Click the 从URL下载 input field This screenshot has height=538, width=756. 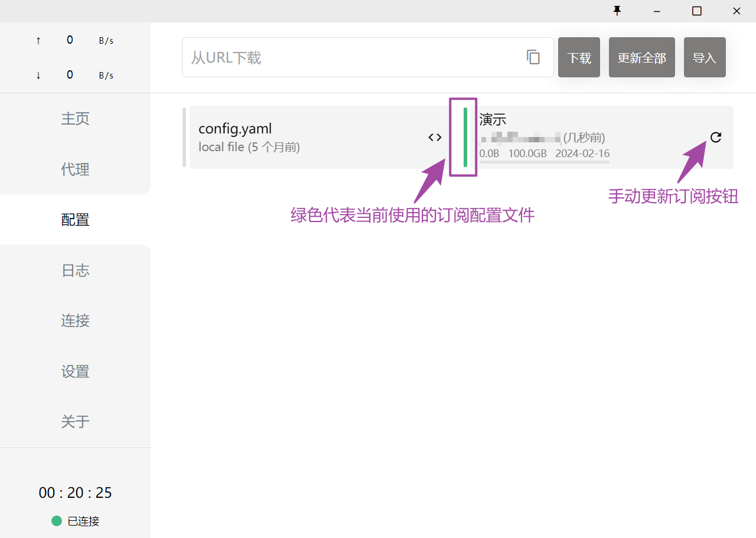[x=354, y=57]
